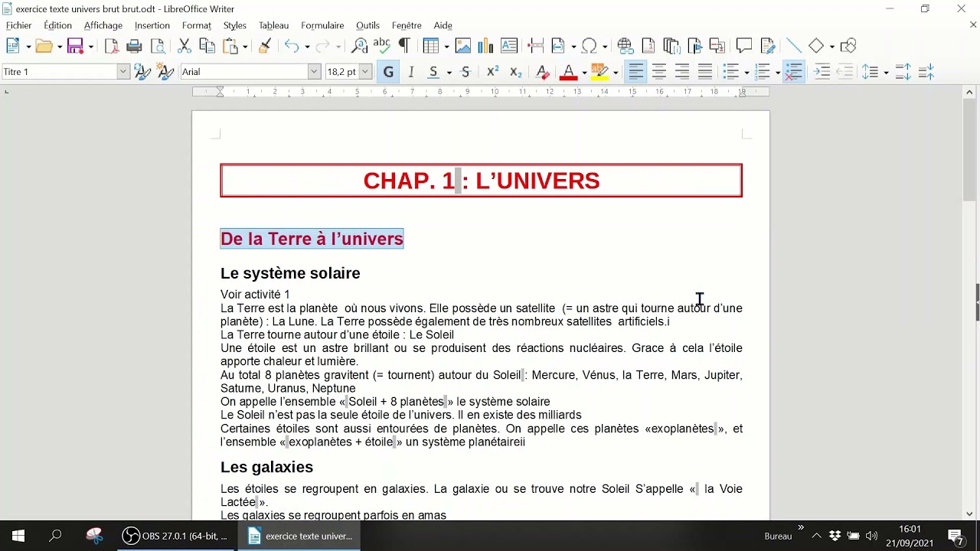Clear direct formatting
Image resolution: width=980 pixels, height=551 pixels.
[x=542, y=72]
